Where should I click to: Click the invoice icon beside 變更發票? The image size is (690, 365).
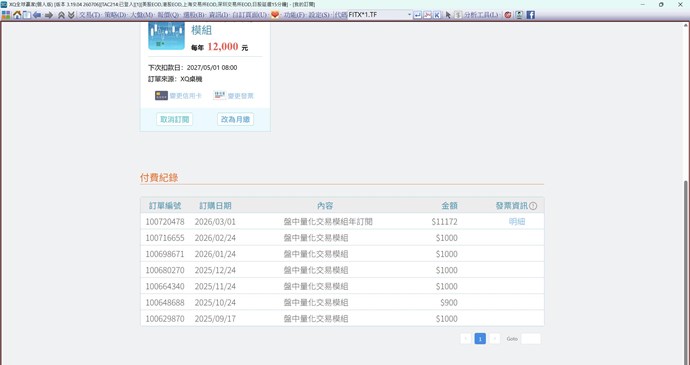(219, 96)
